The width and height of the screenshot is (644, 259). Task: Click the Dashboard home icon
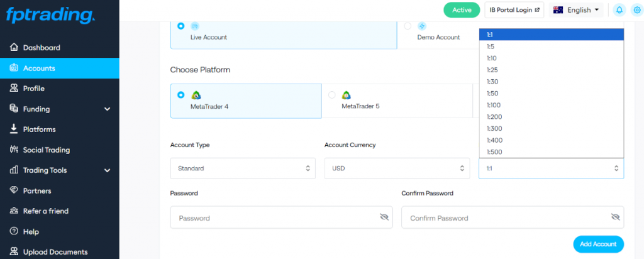[x=14, y=47]
